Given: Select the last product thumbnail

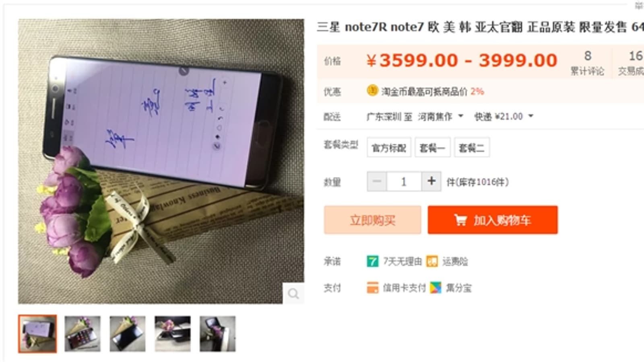Looking at the screenshot, I should point(218,334).
